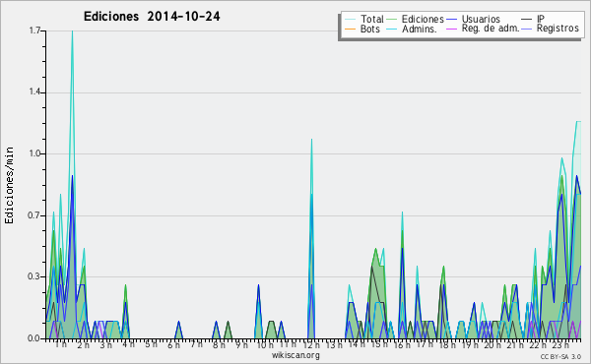Viewport: 591px width, 364px height.
Task: Click the 0.0 y-axis value
Action: click(x=34, y=338)
